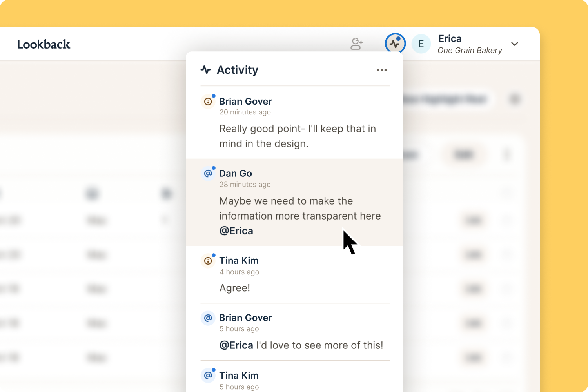Click the '20 minutes ago' timestamp

(x=245, y=112)
